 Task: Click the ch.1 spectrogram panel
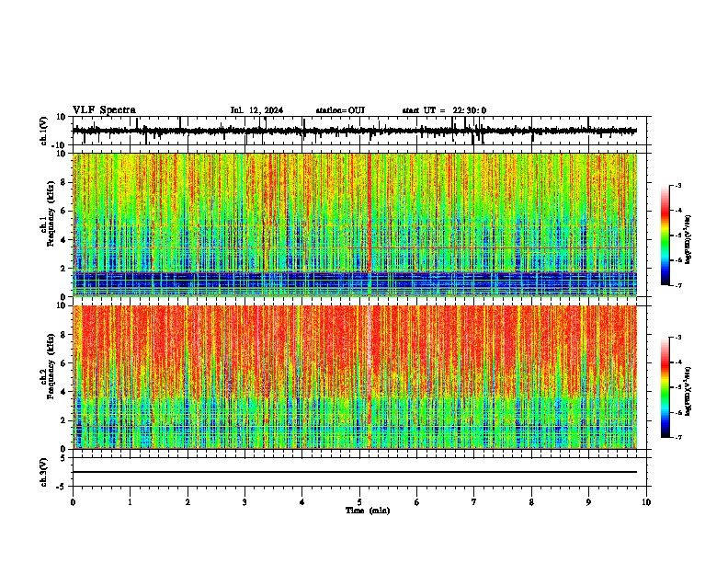pyautogui.click(x=355, y=224)
